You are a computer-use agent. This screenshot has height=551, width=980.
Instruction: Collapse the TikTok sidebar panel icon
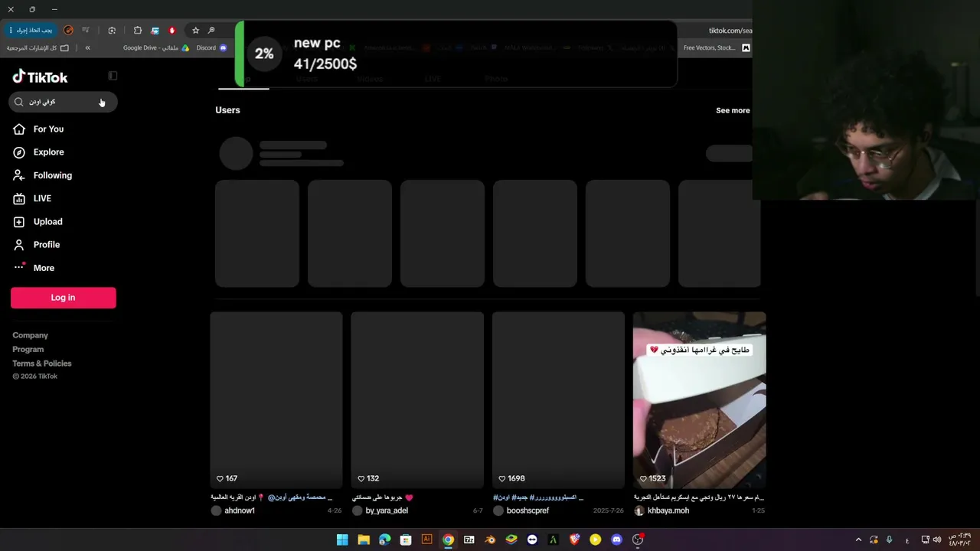[x=113, y=76]
